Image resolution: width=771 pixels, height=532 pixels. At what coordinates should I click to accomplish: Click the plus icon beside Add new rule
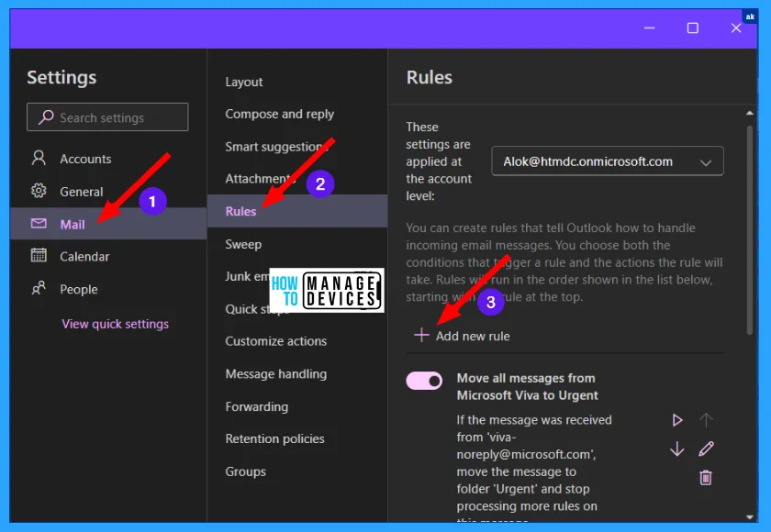(421, 336)
